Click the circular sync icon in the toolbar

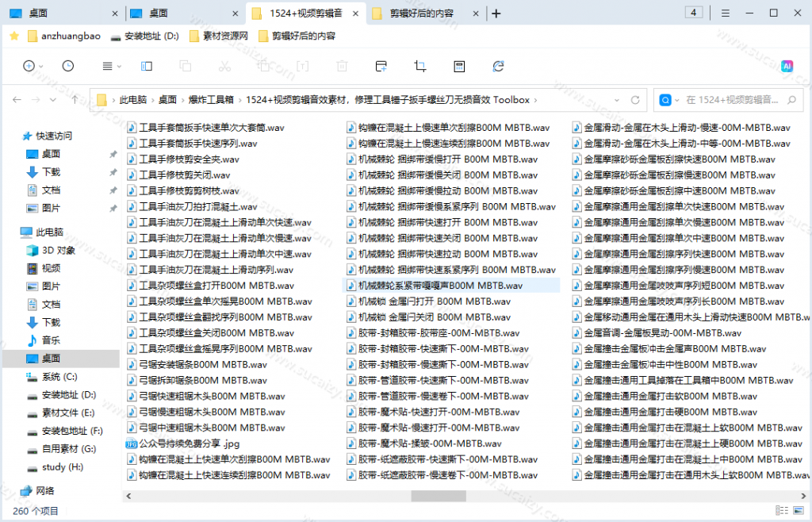click(x=498, y=66)
